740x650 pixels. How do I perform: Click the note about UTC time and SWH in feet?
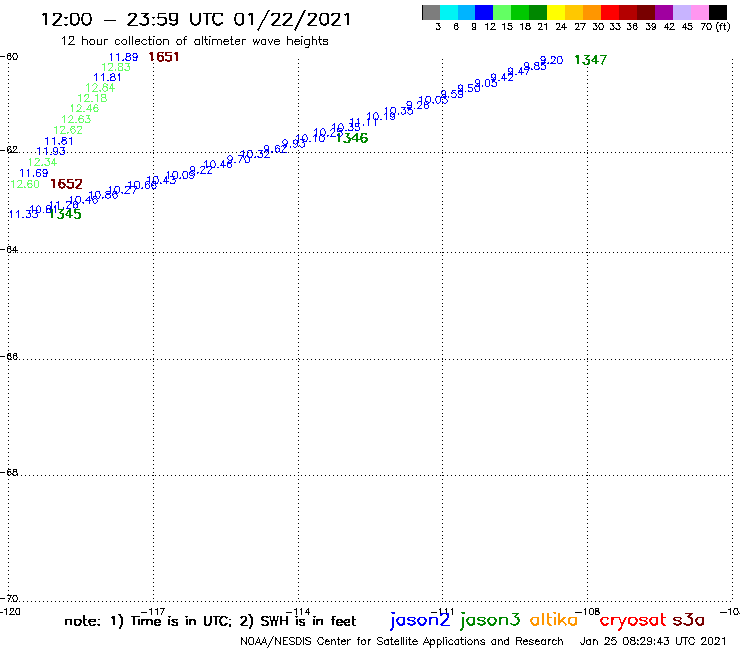(x=210, y=621)
